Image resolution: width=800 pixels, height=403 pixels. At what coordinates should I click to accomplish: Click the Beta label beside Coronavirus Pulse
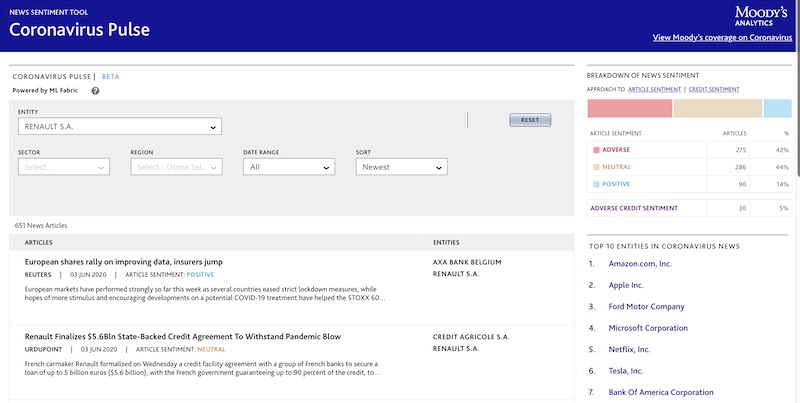click(110, 75)
